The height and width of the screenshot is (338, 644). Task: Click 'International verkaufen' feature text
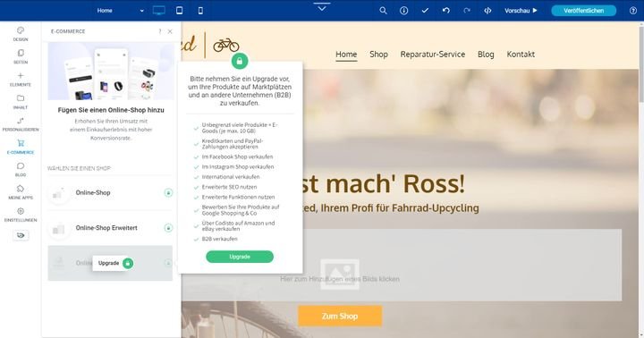pyautogui.click(x=231, y=177)
